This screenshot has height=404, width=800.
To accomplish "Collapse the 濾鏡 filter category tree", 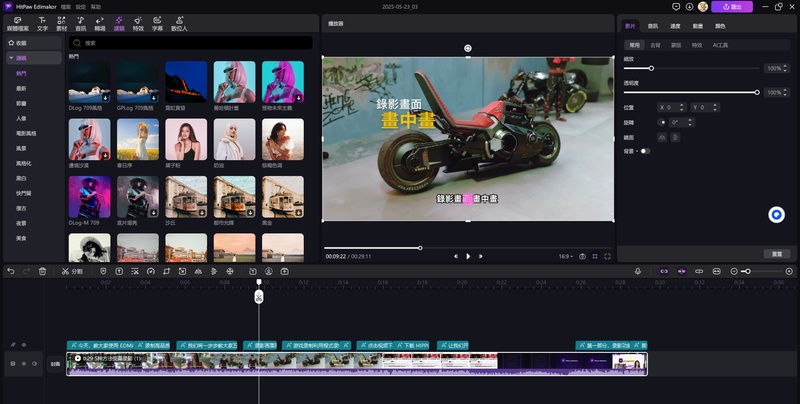I will click(x=11, y=58).
